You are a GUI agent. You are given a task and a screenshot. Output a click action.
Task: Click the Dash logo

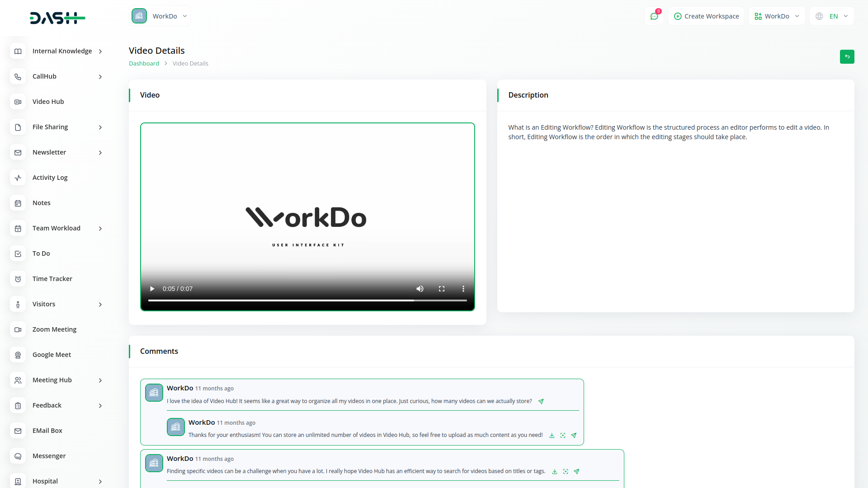click(57, 18)
